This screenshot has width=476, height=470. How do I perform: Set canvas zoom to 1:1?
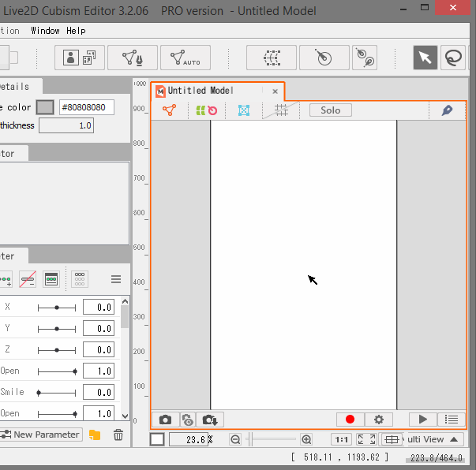[341, 439]
